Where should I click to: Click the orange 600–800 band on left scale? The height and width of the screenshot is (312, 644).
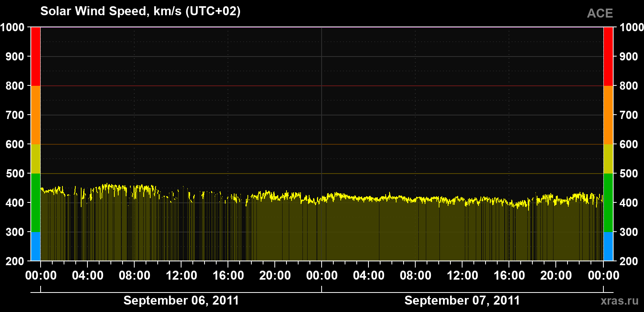coord(36,115)
